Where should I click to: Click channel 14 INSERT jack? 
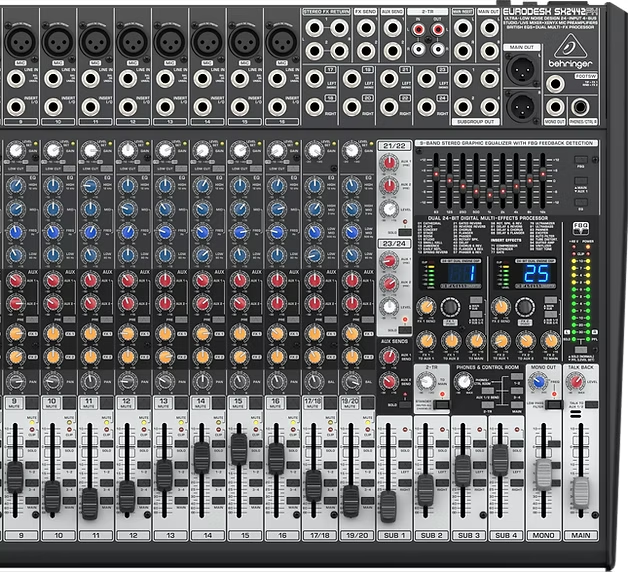[203, 107]
